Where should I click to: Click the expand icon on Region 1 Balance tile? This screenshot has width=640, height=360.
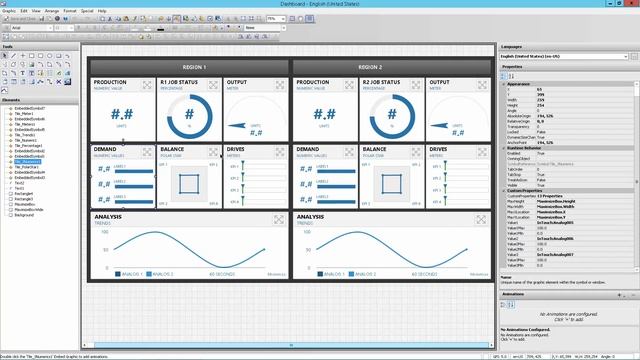coord(213,152)
